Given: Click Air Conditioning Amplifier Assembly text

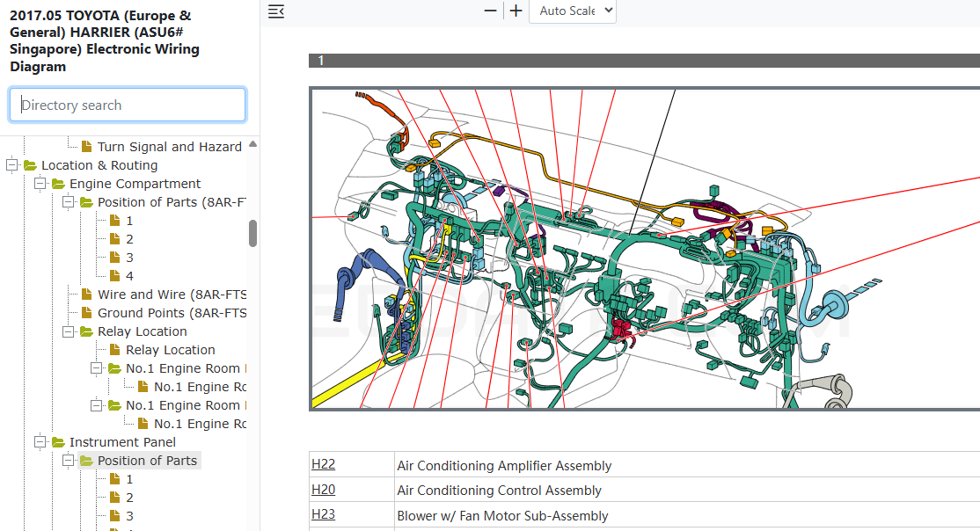Looking at the screenshot, I should coord(504,465).
